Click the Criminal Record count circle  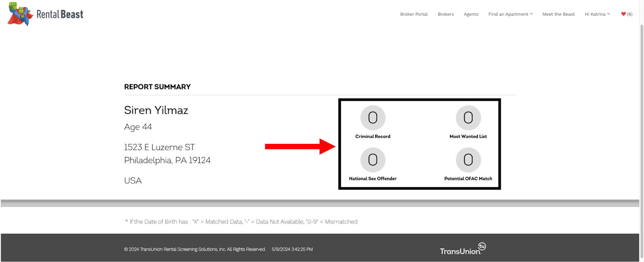pos(373,118)
